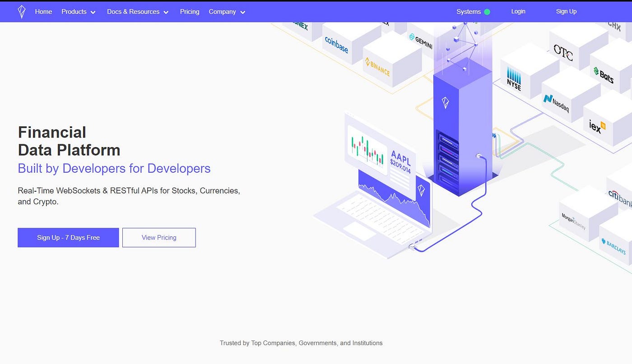Image resolution: width=632 pixels, height=364 pixels.
Task: Open the Pricing page
Action: click(x=190, y=12)
